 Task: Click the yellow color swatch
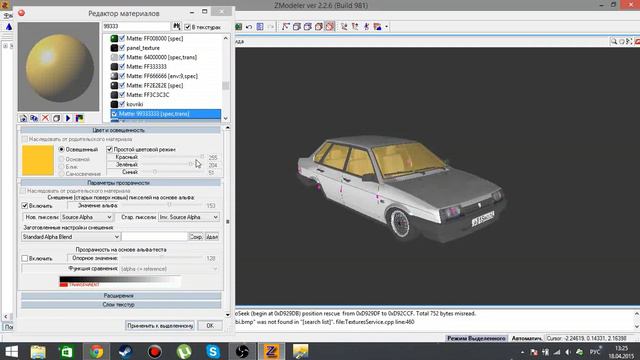click(38, 160)
